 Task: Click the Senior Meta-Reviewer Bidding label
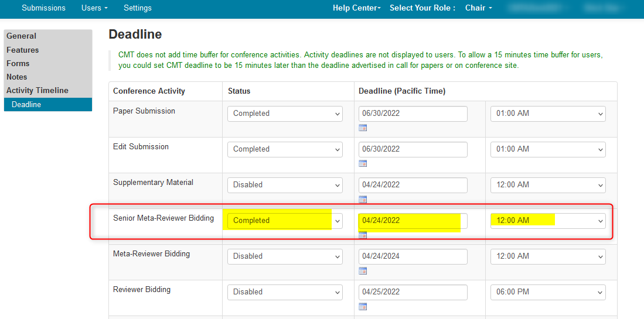(x=163, y=218)
